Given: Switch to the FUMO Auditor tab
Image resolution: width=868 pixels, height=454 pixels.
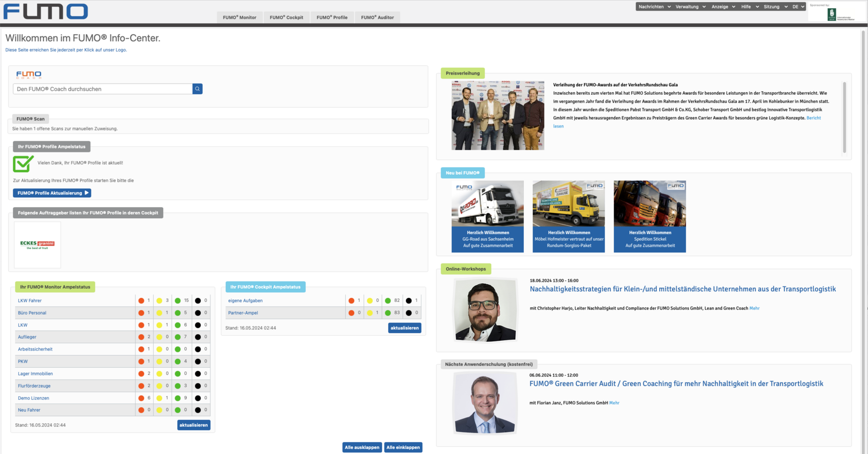Looking at the screenshot, I should (377, 17).
